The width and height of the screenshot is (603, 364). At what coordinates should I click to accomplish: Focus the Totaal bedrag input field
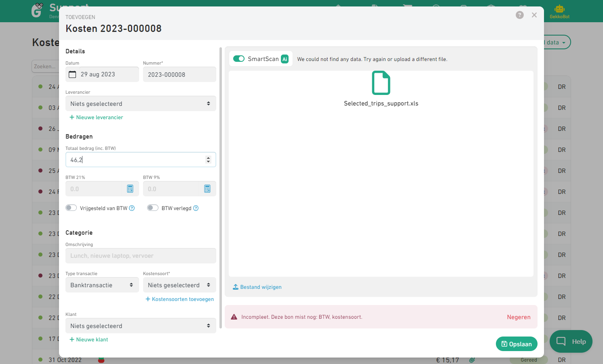pos(141,160)
